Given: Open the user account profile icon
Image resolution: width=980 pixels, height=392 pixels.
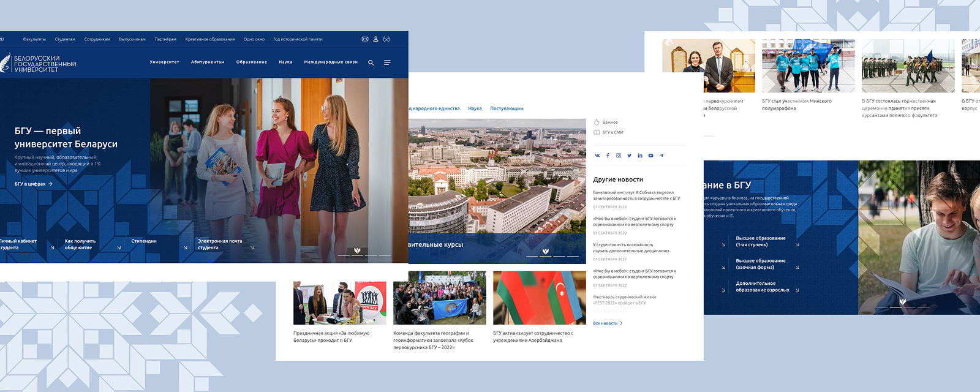Looking at the screenshot, I should coord(376,39).
